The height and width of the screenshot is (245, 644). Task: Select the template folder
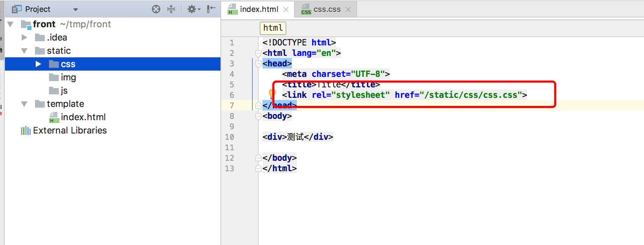pyautogui.click(x=59, y=104)
